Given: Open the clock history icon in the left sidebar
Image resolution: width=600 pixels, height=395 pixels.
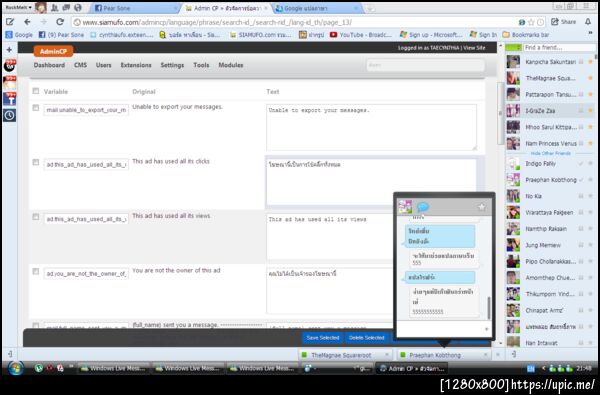Looking at the screenshot, I should [10, 115].
